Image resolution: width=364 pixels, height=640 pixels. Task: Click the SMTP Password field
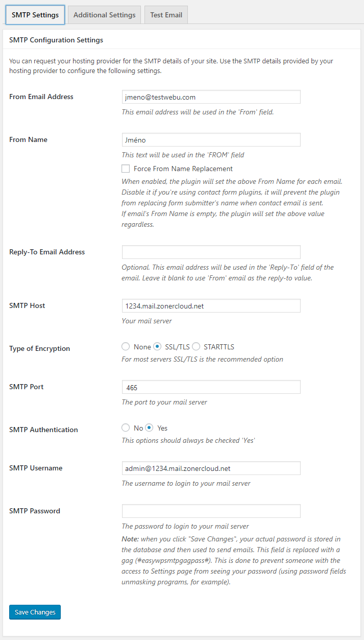click(211, 511)
